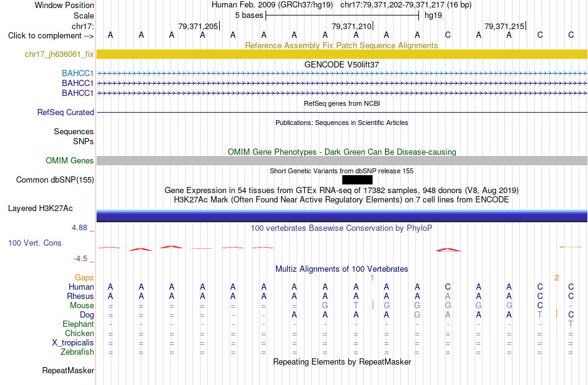Click the Scale label
Image resolution: width=588 pixels, height=385 pixels.
84,15
